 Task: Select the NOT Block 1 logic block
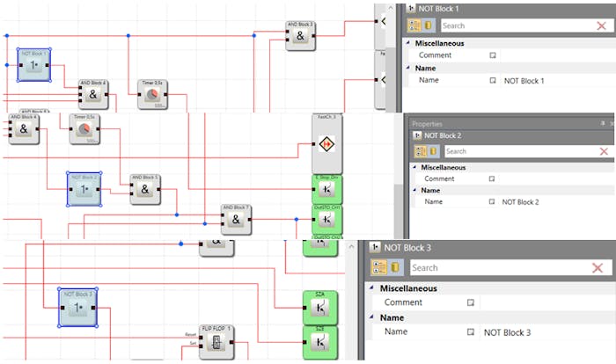pyautogui.click(x=34, y=65)
